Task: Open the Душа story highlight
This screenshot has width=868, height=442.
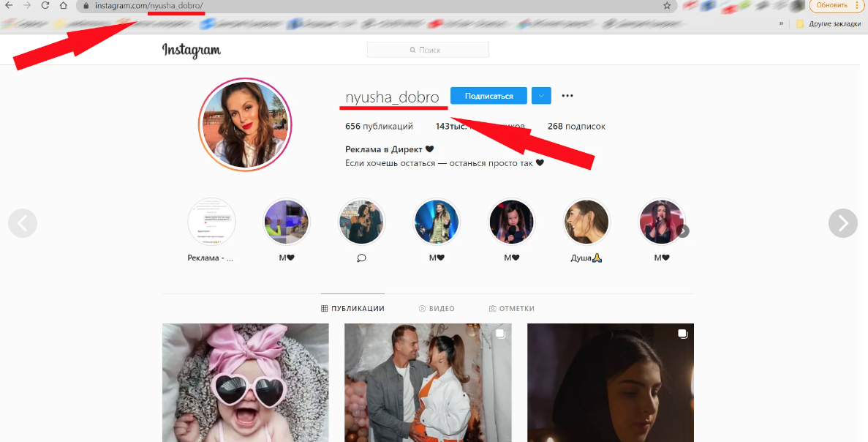Action: [586, 222]
